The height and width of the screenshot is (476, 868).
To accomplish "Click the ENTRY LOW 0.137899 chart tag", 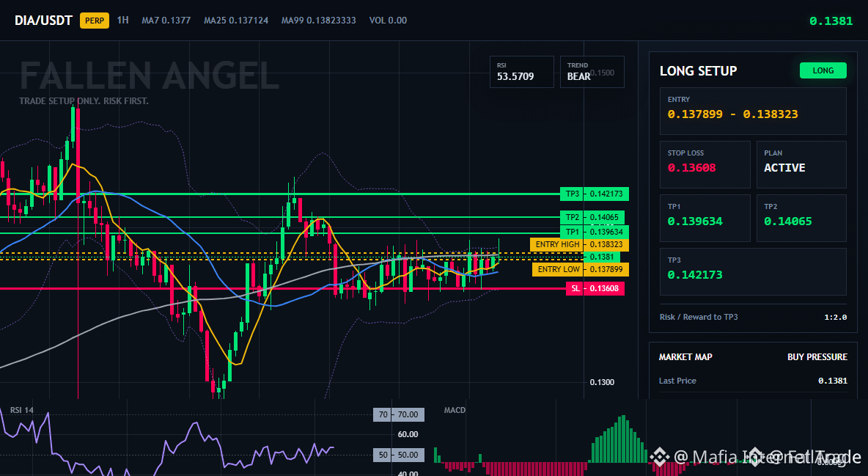I will click(x=580, y=269).
